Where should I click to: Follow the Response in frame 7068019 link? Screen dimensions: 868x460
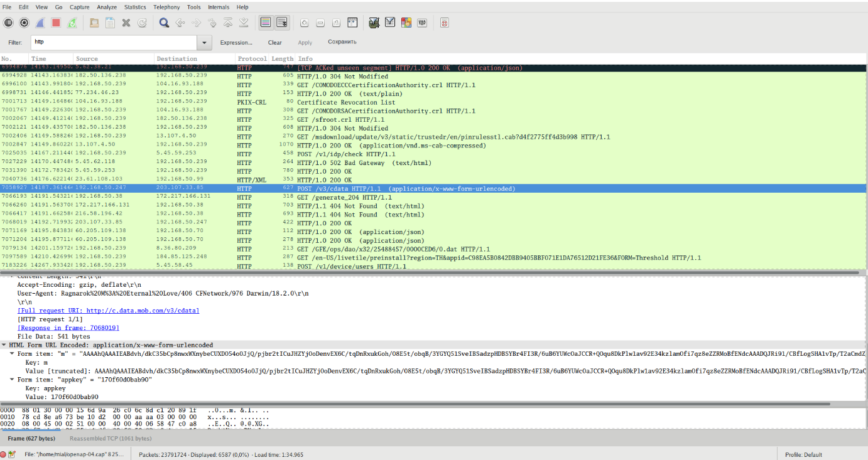[68, 328]
